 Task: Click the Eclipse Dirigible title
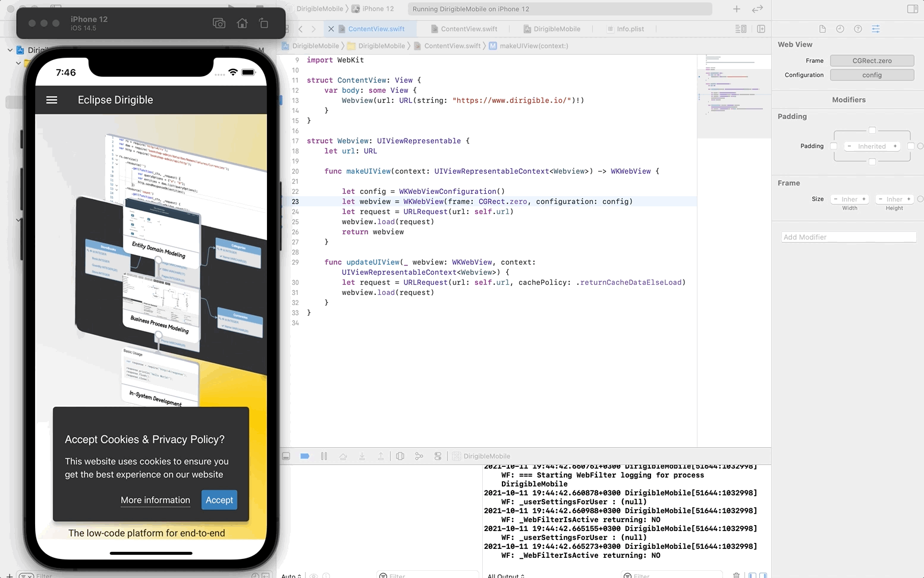click(x=115, y=100)
